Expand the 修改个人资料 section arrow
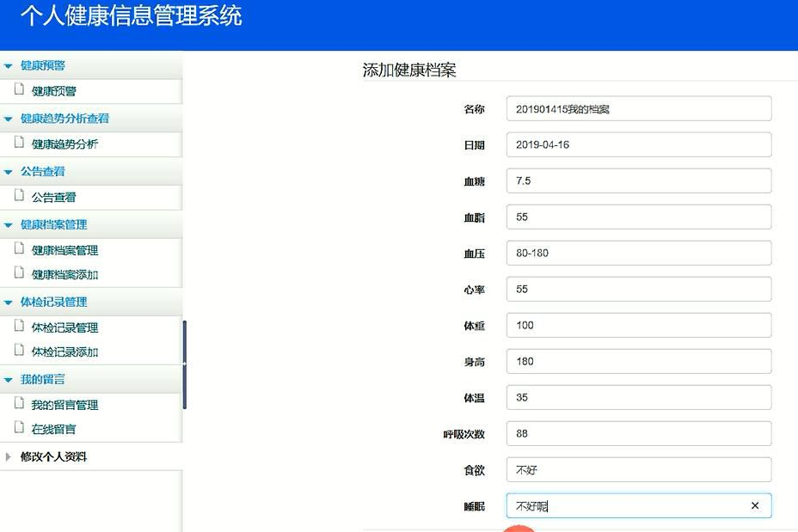The image size is (798, 532). 8,456
